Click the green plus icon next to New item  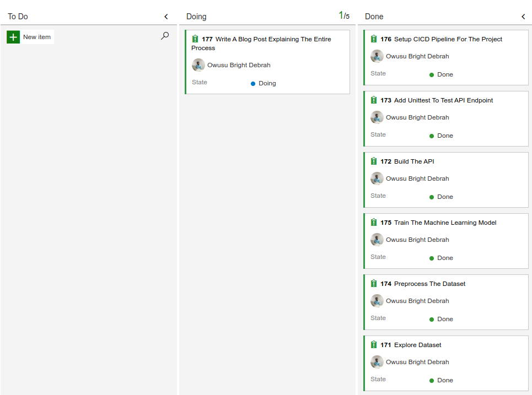point(13,36)
